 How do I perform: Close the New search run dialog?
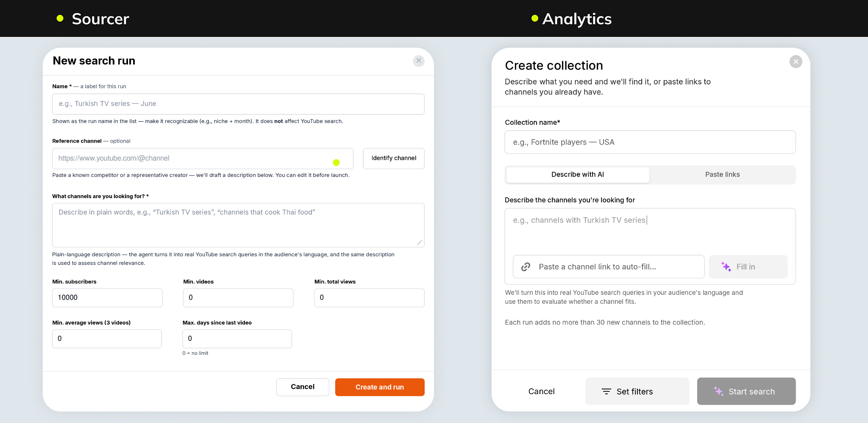coord(419,61)
